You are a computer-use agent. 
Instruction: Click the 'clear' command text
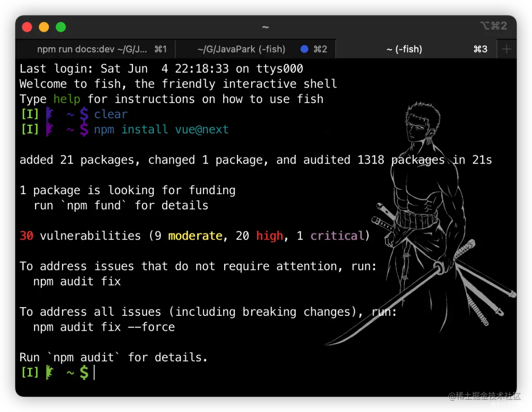point(111,115)
